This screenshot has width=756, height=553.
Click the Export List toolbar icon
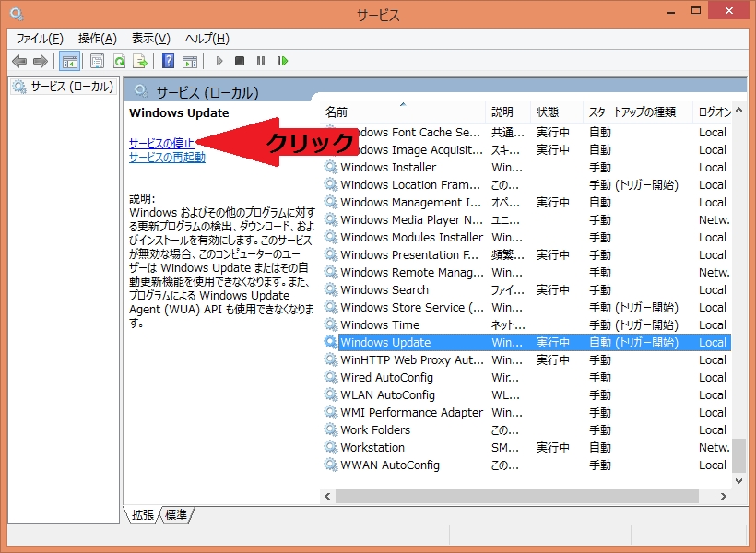[x=140, y=61]
